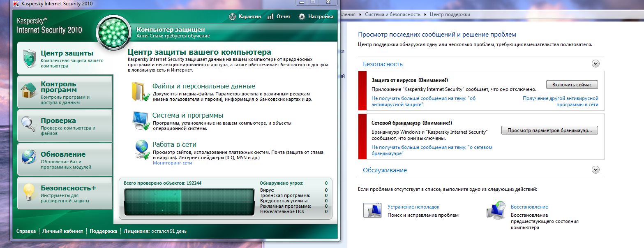The height and width of the screenshot is (248, 644).
Task: Click the house icon of Контроль программ
Action: (29, 91)
